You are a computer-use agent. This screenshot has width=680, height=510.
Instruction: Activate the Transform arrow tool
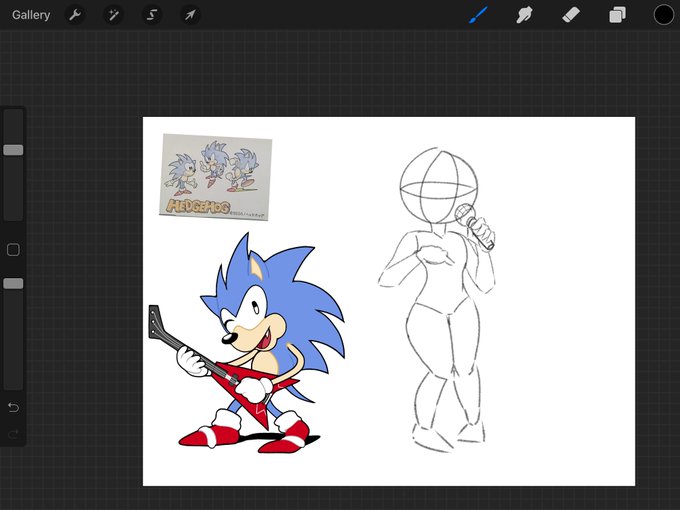point(190,15)
